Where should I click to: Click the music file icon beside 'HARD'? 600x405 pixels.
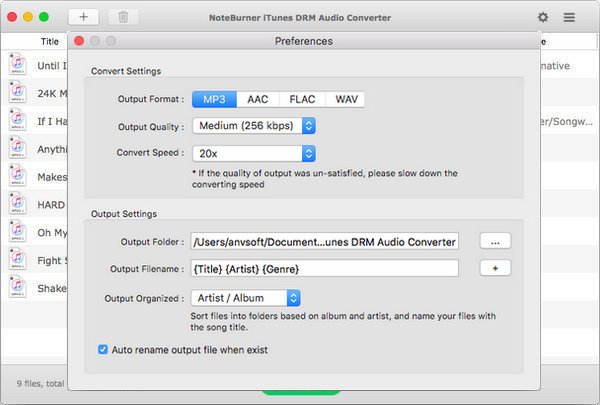coord(18,204)
